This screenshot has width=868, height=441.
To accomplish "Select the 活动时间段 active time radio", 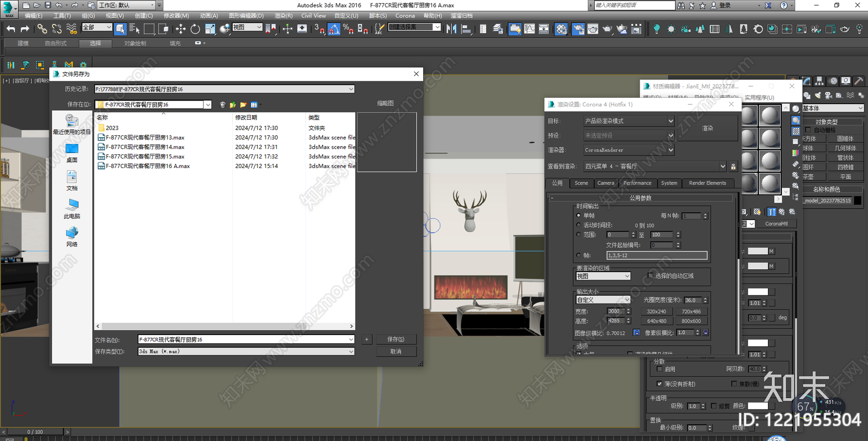I will point(578,225).
